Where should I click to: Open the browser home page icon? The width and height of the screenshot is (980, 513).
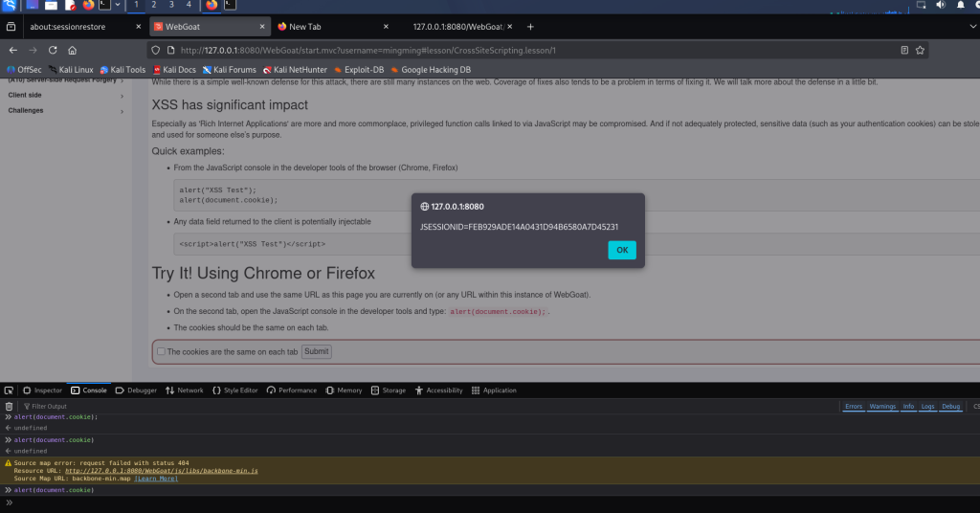pos(73,50)
